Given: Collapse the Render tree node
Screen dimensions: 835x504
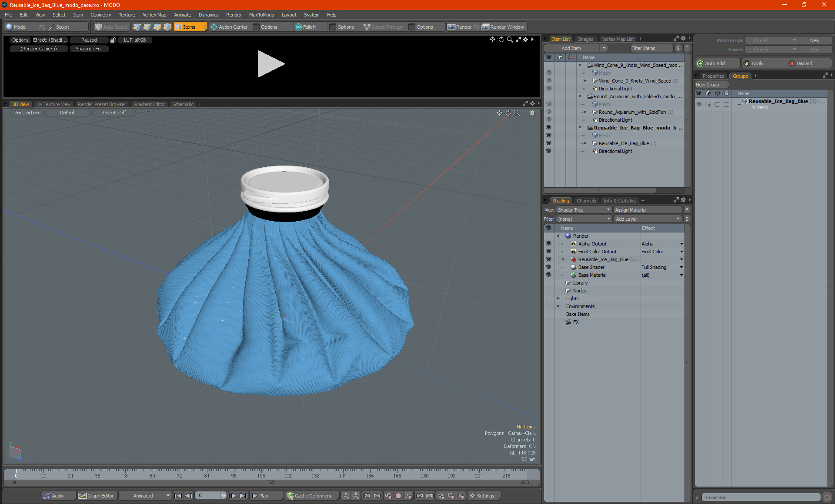Looking at the screenshot, I should click(x=558, y=236).
